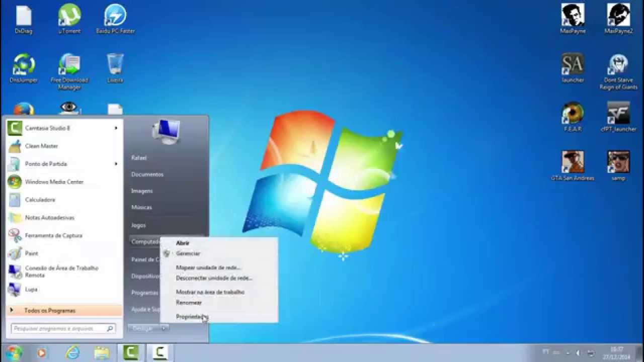Screen dimensions: 644x362
Task: Select the DnsJumper desktop icon
Action: tap(24, 68)
